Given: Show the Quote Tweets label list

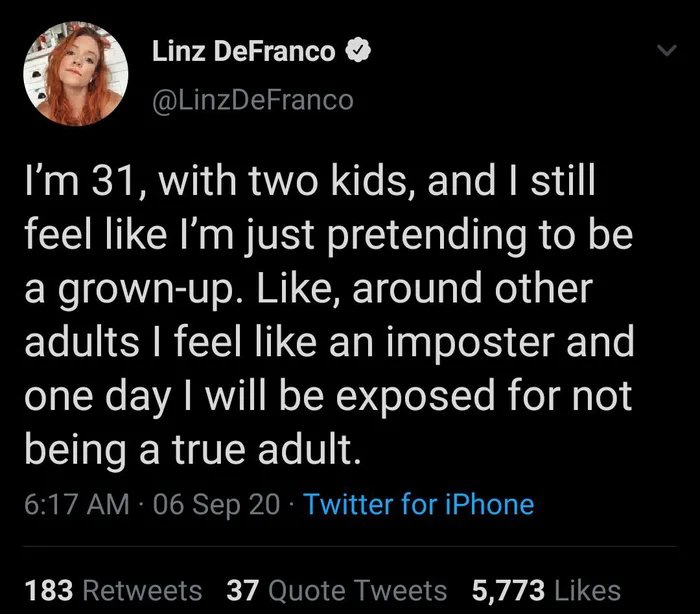Looking at the screenshot, I should pos(358,590).
